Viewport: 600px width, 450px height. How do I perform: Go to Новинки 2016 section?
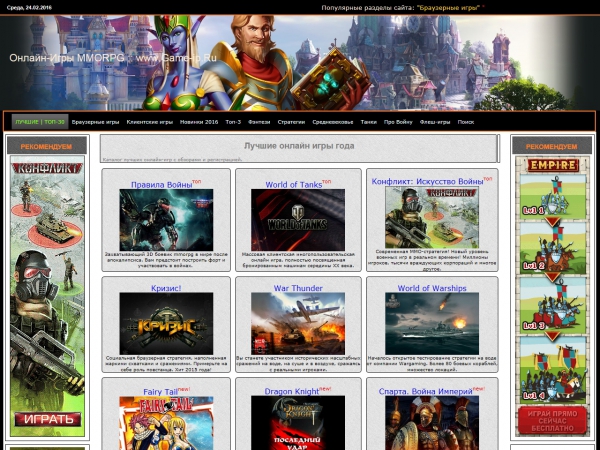[x=199, y=122]
